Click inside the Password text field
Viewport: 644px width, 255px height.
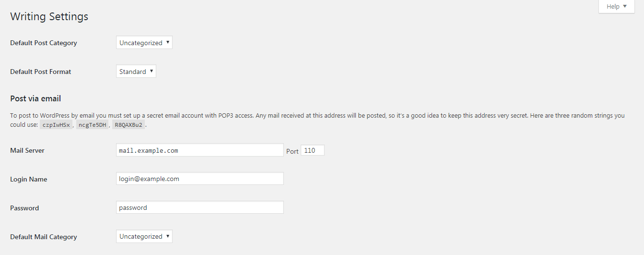(199, 207)
